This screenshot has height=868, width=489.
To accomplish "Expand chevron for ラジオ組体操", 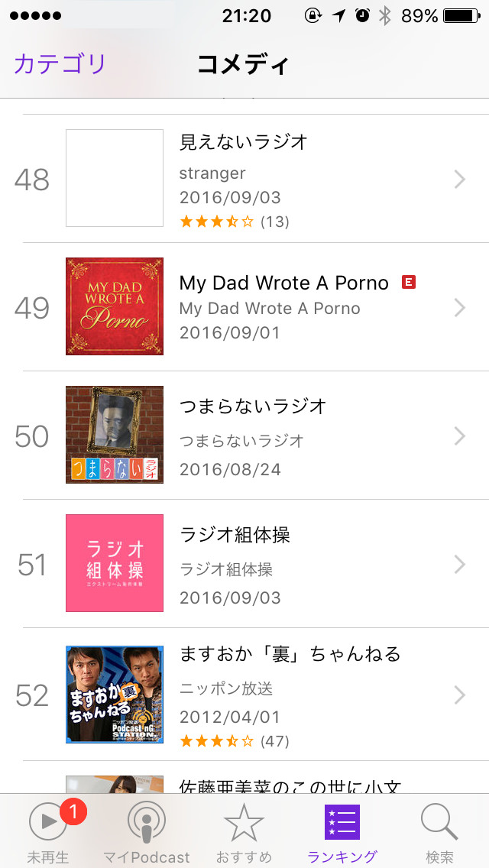I will pos(460,565).
